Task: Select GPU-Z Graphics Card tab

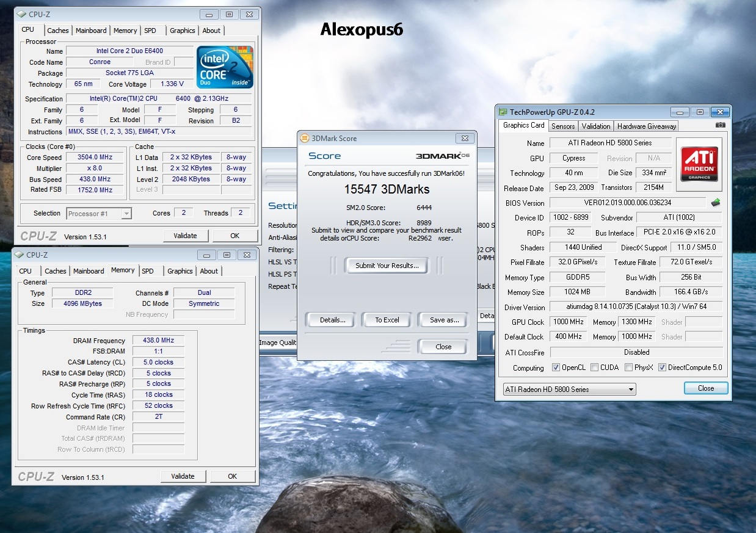Action: [523, 125]
